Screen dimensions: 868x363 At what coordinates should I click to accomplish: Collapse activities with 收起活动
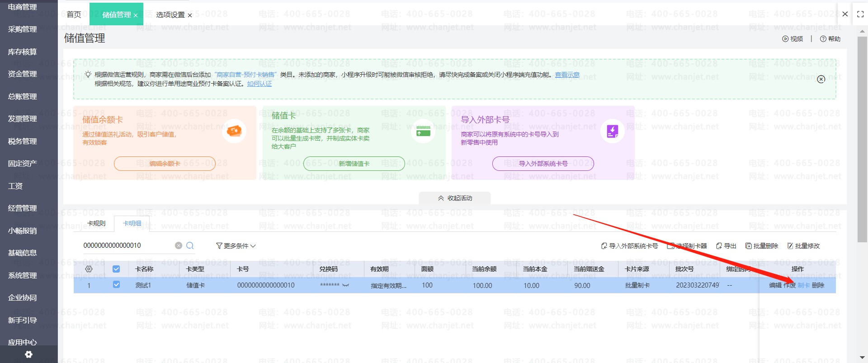(455, 198)
